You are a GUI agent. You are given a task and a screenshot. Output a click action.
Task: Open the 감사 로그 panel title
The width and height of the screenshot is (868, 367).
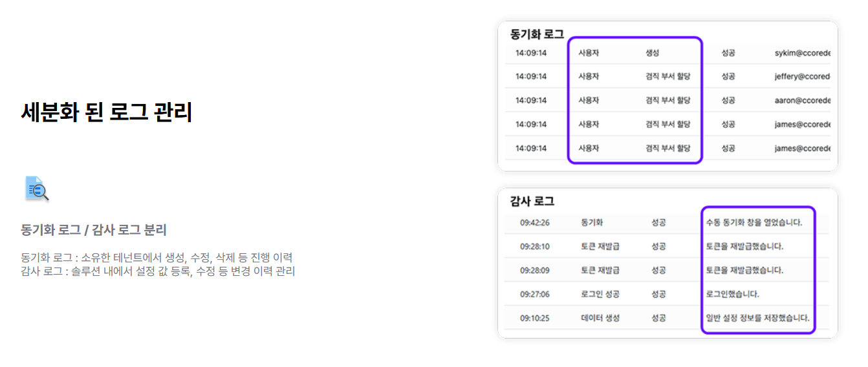point(532,201)
